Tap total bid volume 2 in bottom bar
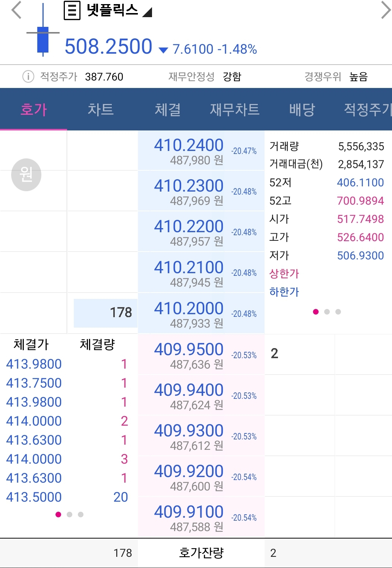This screenshot has height=568, width=392. point(273,553)
